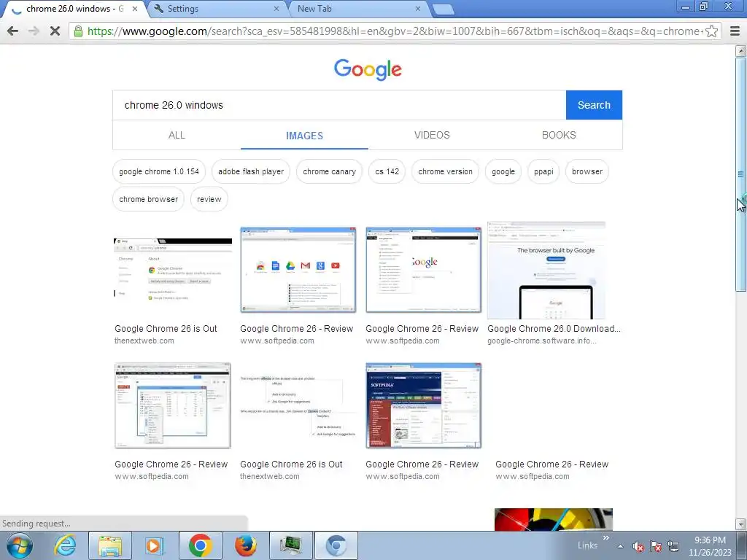Click the URL address bar
This screenshot has height=560, width=747.
pyautogui.click(x=395, y=31)
